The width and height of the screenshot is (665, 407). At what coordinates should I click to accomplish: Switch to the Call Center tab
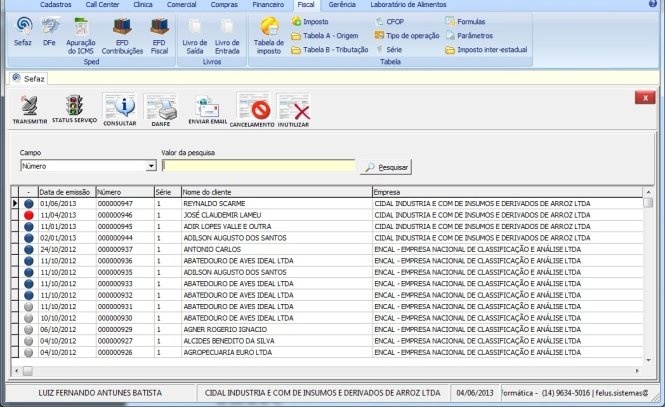point(102,5)
